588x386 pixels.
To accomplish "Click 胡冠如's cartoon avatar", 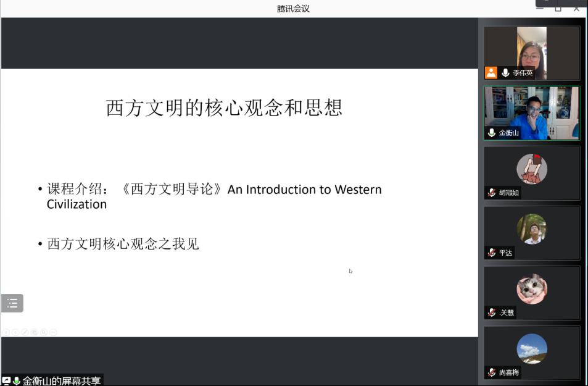I will click(x=531, y=168).
